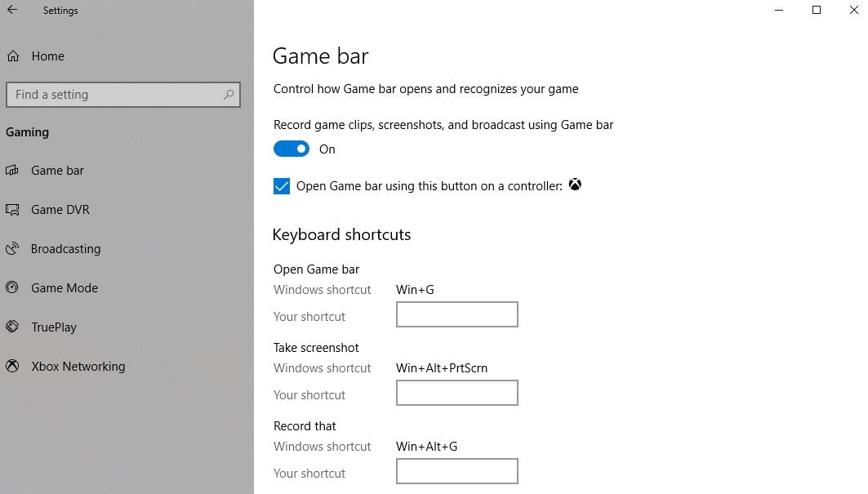868x494 pixels.
Task: Click the TruePlay sidebar icon
Action: click(12, 327)
